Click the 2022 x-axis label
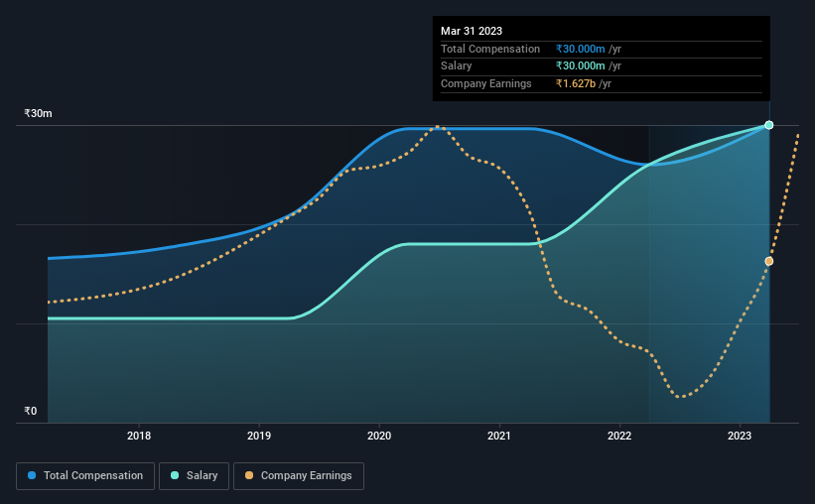815x504 pixels. tap(619, 436)
